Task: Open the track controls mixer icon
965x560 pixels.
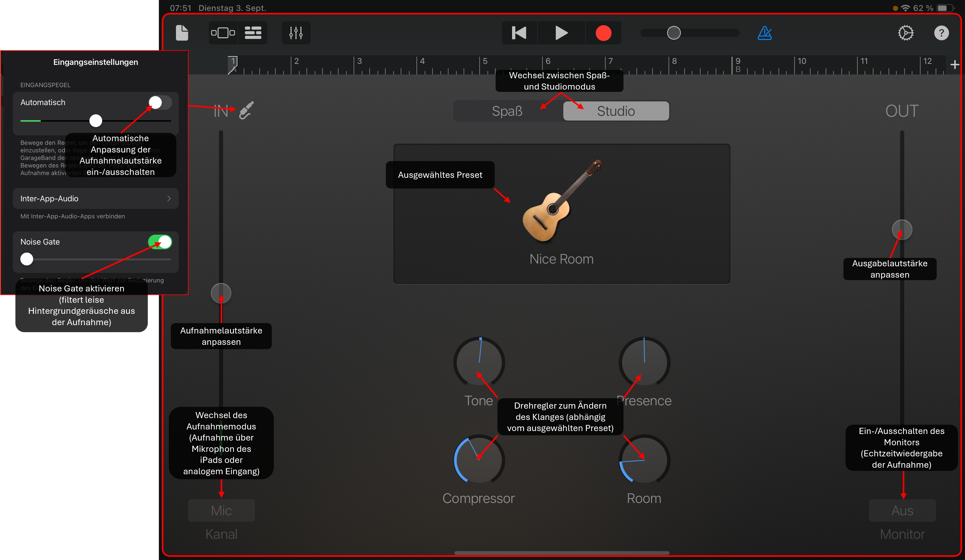Action: pyautogui.click(x=296, y=33)
